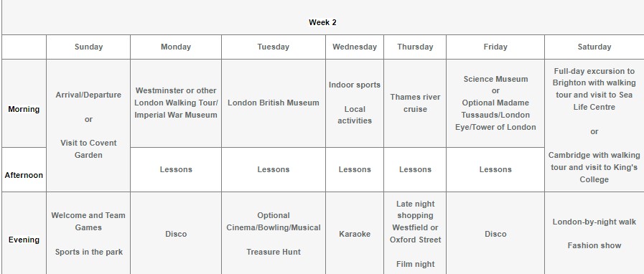Select the Saturday column header
This screenshot has width=644, height=274.
point(594,47)
